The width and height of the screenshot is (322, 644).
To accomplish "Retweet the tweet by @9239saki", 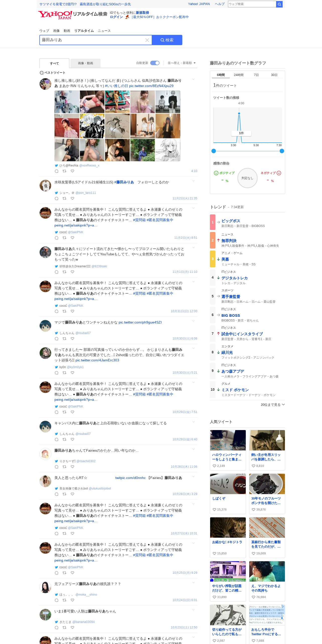I will (64, 272).
